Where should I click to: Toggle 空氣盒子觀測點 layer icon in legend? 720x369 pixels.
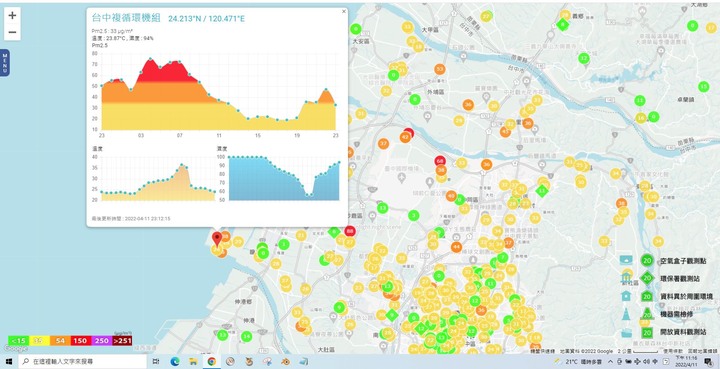(627, 260)
